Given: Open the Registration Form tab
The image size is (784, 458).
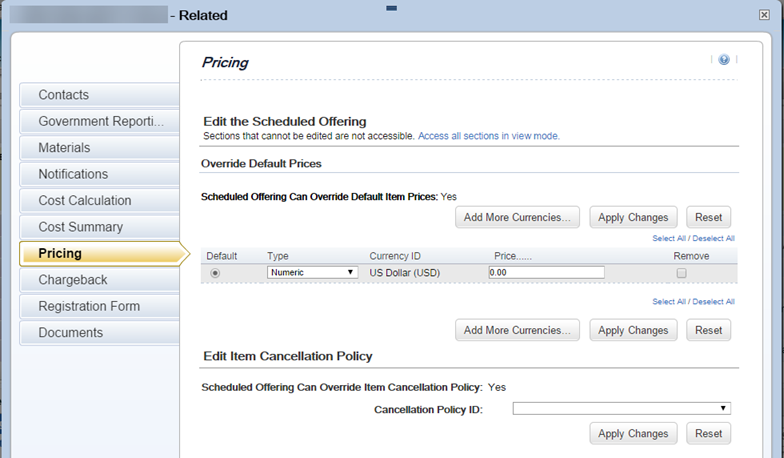Looking at the screenshot, I should 99,306.
